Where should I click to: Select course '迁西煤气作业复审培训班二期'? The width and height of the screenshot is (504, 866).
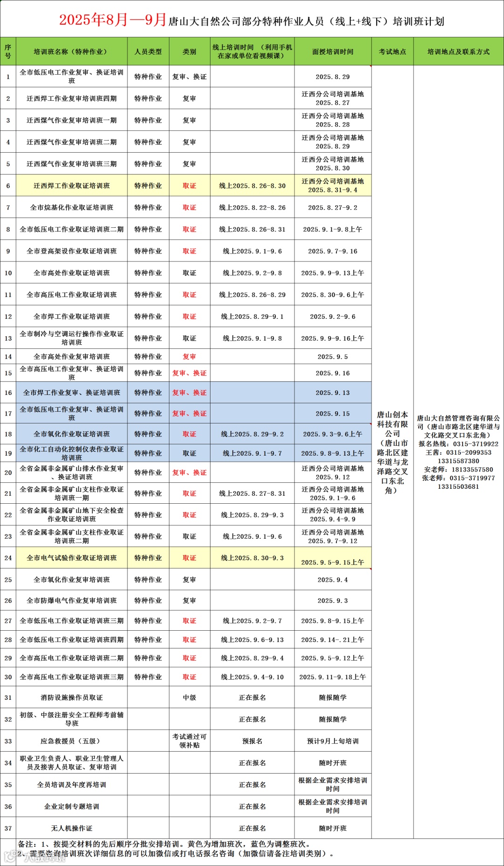point(71,142)
